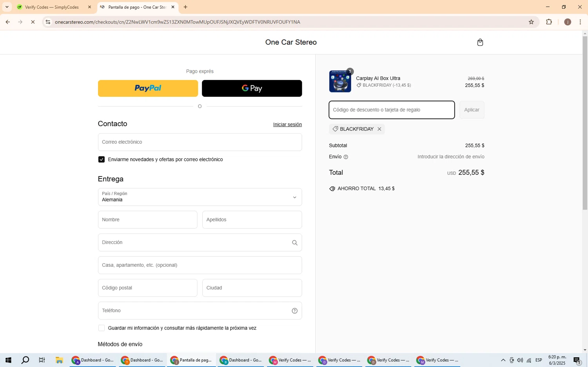Viewport: 588px width, 367px height.
Task: Open the volume control in system tray
Action: pos(520,360)
